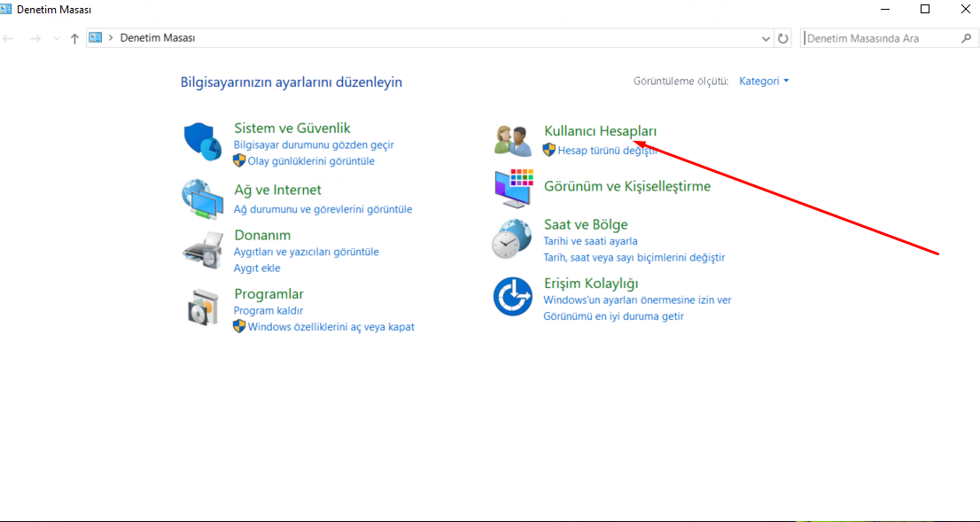Minimize the Denetim Masası window
The width and height of the screenshot is (980, 522).
[885, 9]
